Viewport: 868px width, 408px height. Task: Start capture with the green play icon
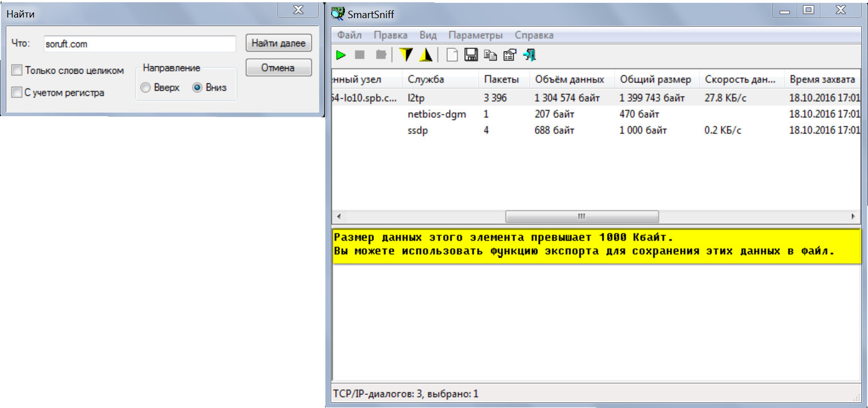pos(341,55)
